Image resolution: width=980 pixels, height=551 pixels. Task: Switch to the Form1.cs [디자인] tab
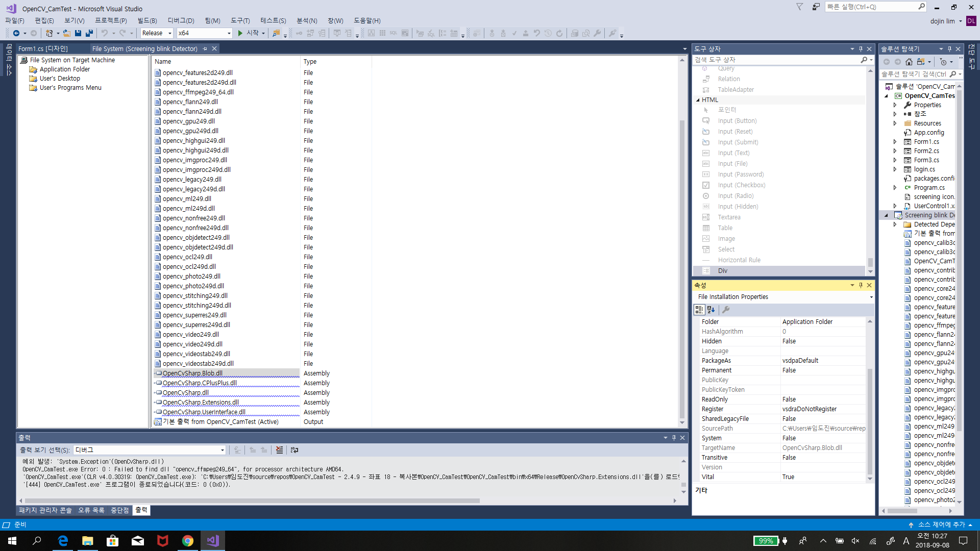point(43,48)
